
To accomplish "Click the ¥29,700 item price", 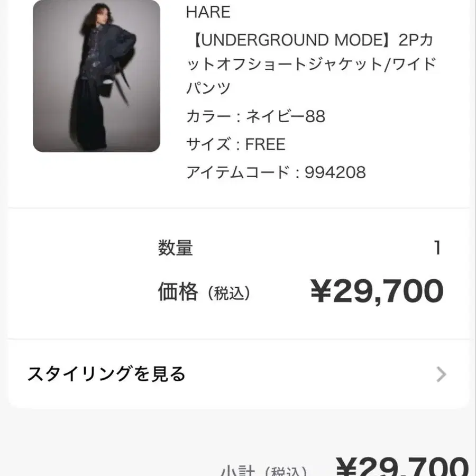I will [377, 291].
